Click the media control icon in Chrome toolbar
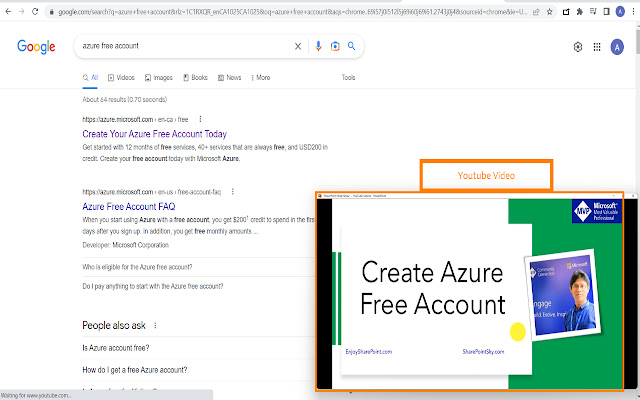The width and height of the screenshot is (640, 400). point(593,12)
